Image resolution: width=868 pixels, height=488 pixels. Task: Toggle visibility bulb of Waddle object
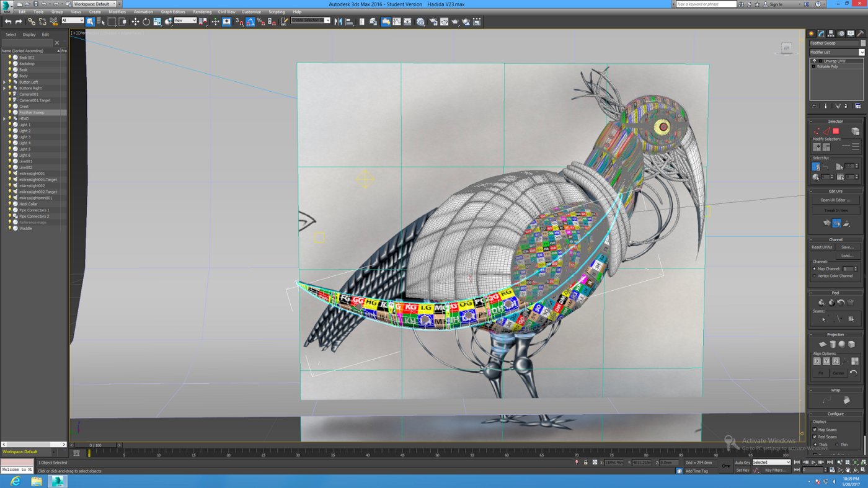(x=10, y=228)
